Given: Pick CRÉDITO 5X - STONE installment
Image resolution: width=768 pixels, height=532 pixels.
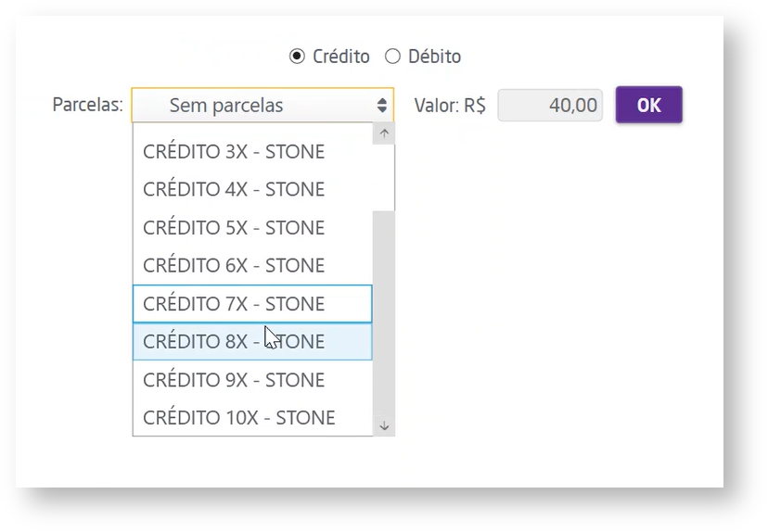Looking at the screenshot, I should [234, 228].
